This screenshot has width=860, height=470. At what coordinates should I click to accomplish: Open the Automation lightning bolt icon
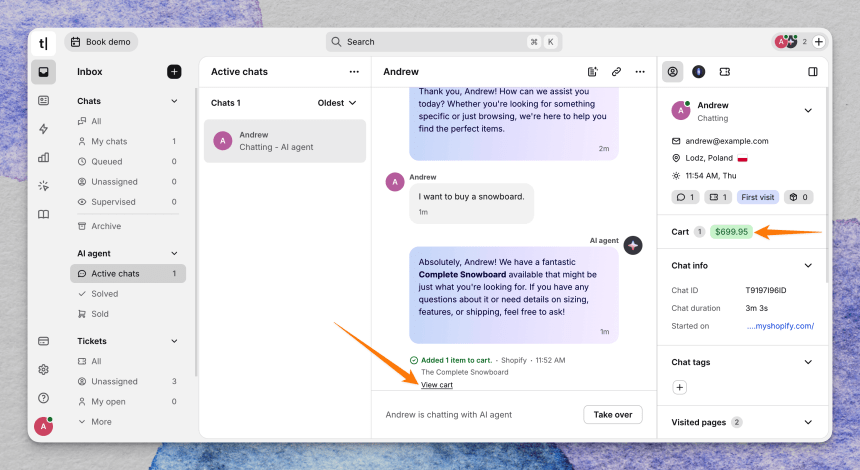pyautogui.click(x=43, y=129)
